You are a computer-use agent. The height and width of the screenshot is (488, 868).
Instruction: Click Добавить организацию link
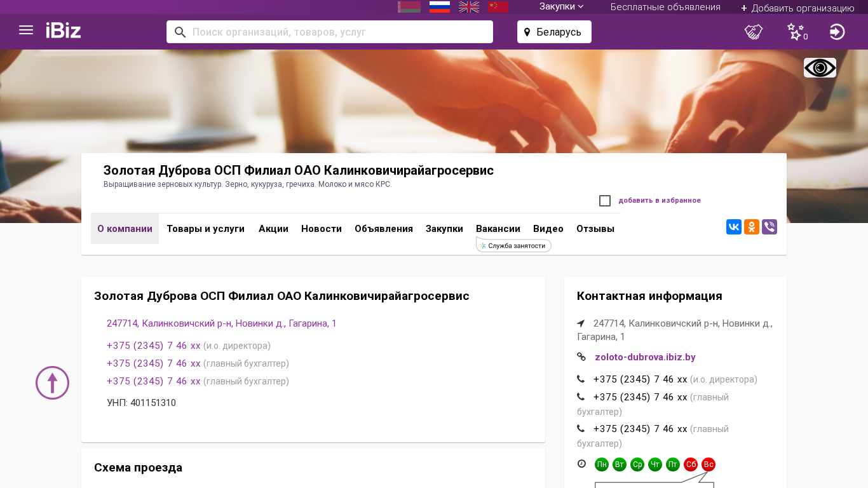point(797,8)
